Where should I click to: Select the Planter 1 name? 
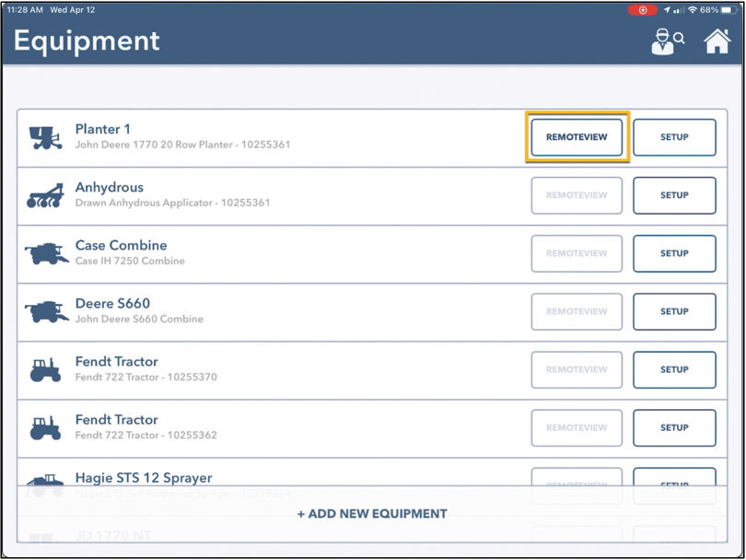[103, 129]
